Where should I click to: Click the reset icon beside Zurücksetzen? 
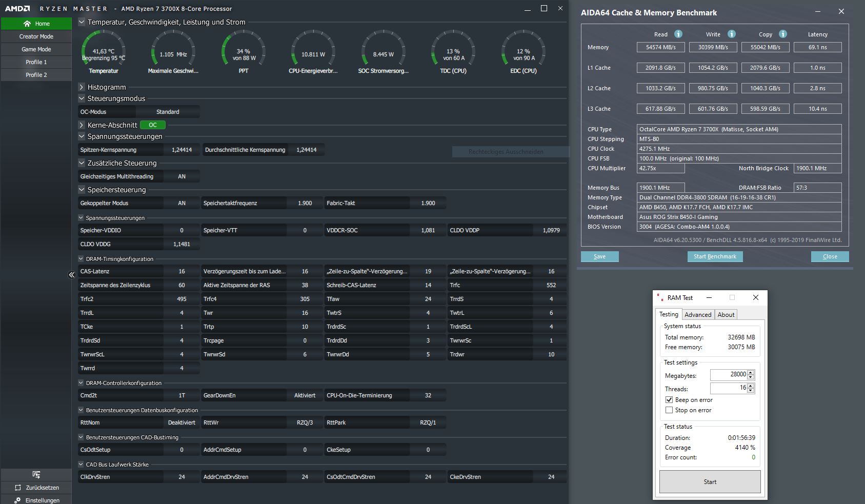[18, 488]
